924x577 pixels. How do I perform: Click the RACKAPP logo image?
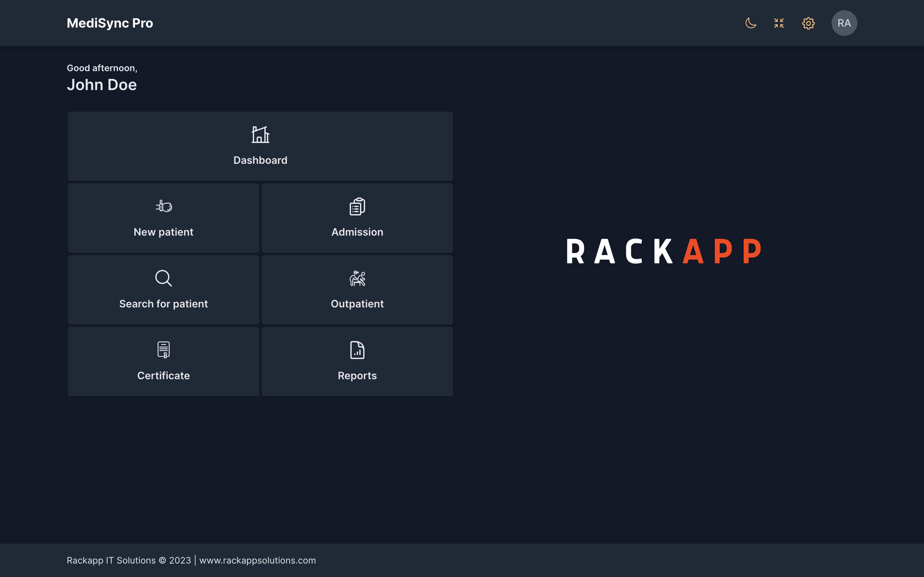click(663, 252)
